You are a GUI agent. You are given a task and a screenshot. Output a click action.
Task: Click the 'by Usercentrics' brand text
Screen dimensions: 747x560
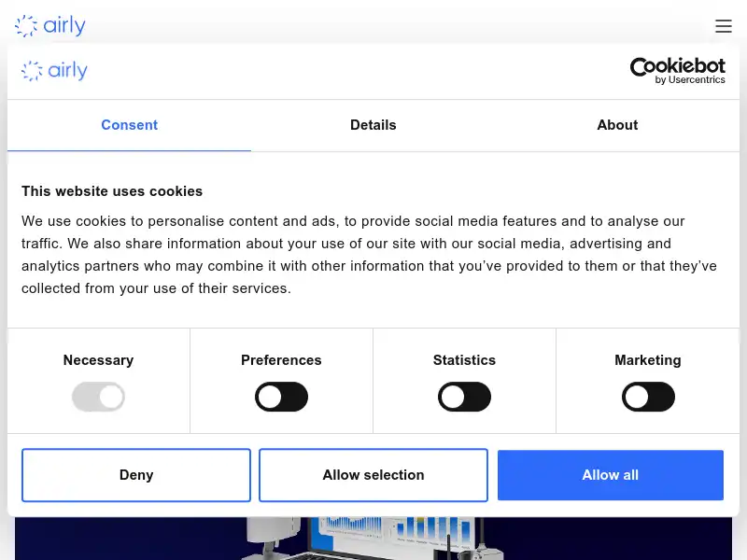(691, 79)
